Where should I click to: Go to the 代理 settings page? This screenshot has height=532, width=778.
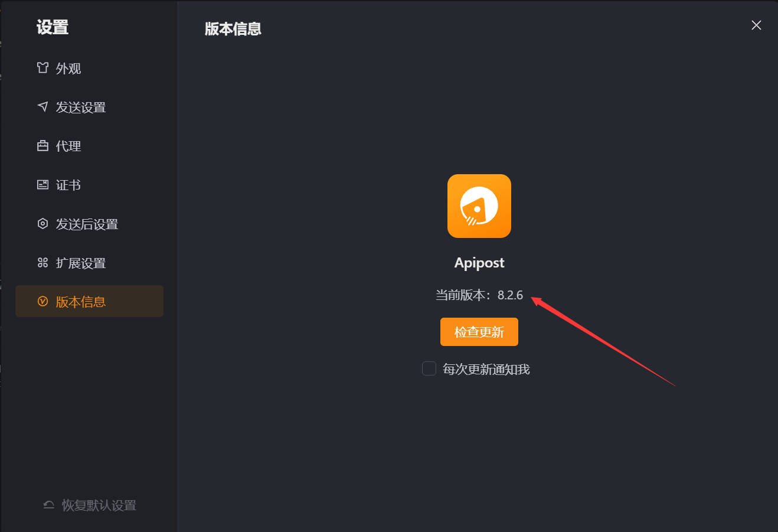pyautogui.click(x=68, y=146)
